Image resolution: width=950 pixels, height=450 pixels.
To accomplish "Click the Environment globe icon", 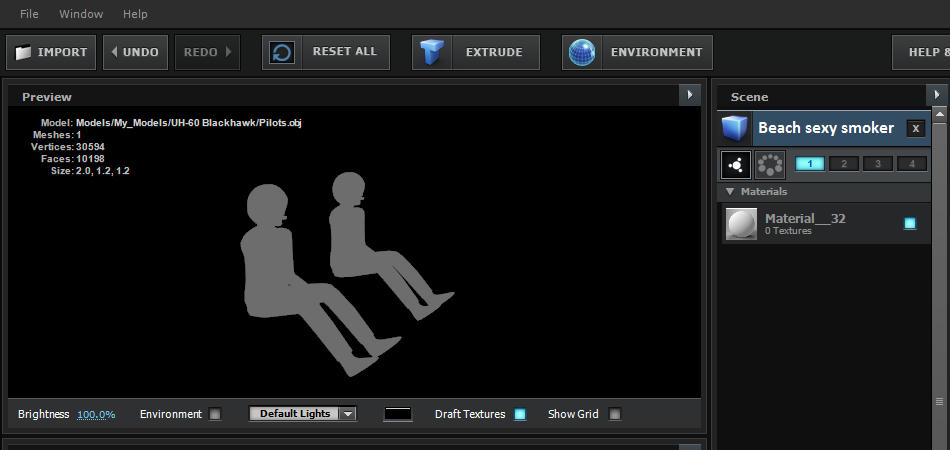I will 582,52.
